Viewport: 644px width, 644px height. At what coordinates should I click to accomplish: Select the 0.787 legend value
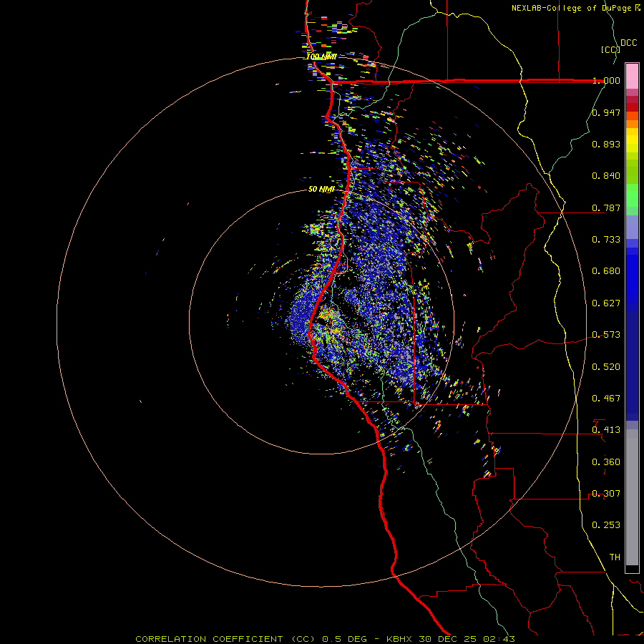606,208
